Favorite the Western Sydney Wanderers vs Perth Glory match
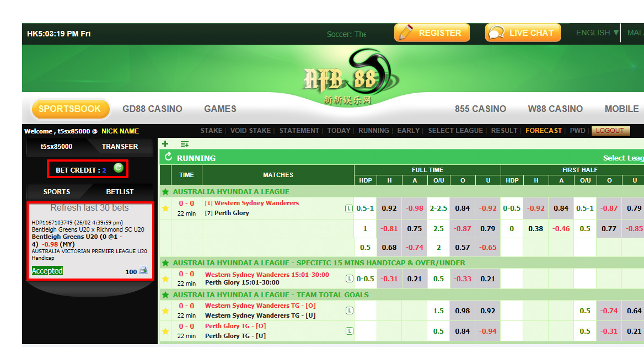This screenshot has height=364, width=644. tap(165, 208)
